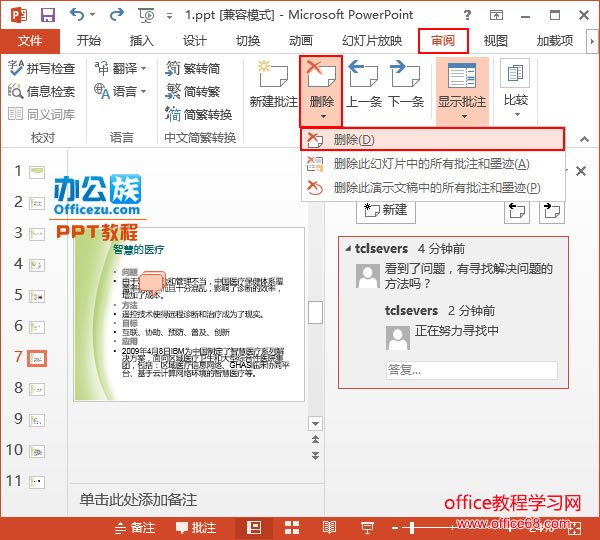
Task: Collapse the ribbon with the up chevron
Action: (x=584, y=139)
